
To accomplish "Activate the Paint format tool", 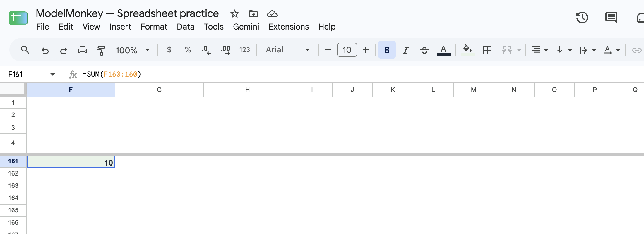I will (101, 50).
